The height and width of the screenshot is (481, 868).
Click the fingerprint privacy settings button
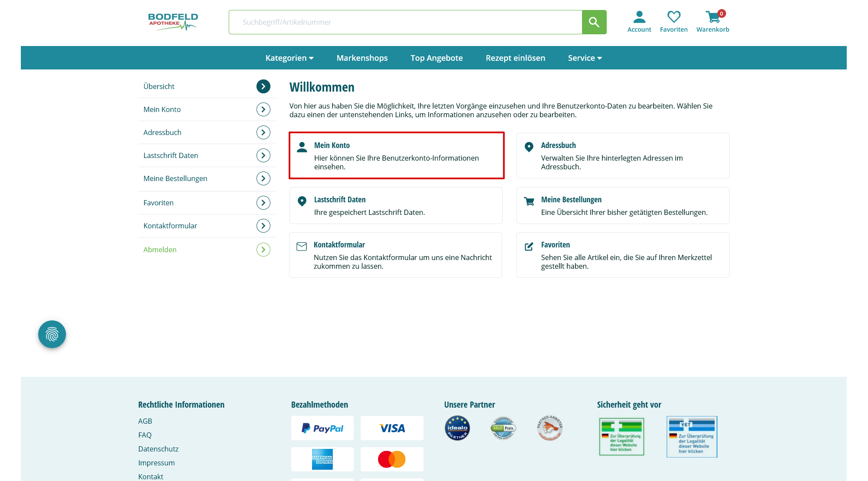click(x=52, y=334)
